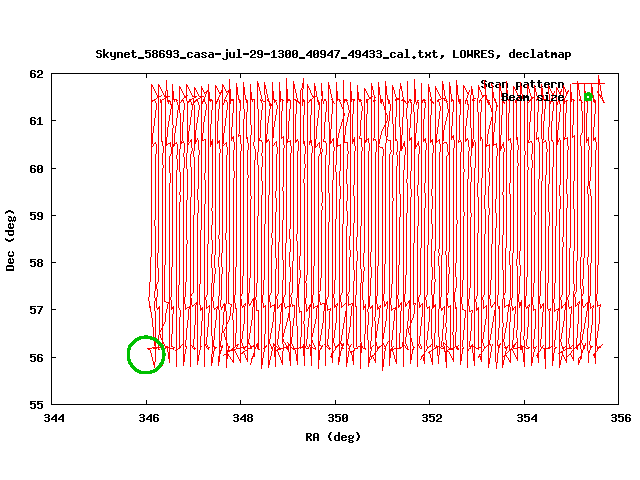The image size is (640, 480).
Task: Click the 352 tick label on the RA axis
Action: [x=432, y=419]
